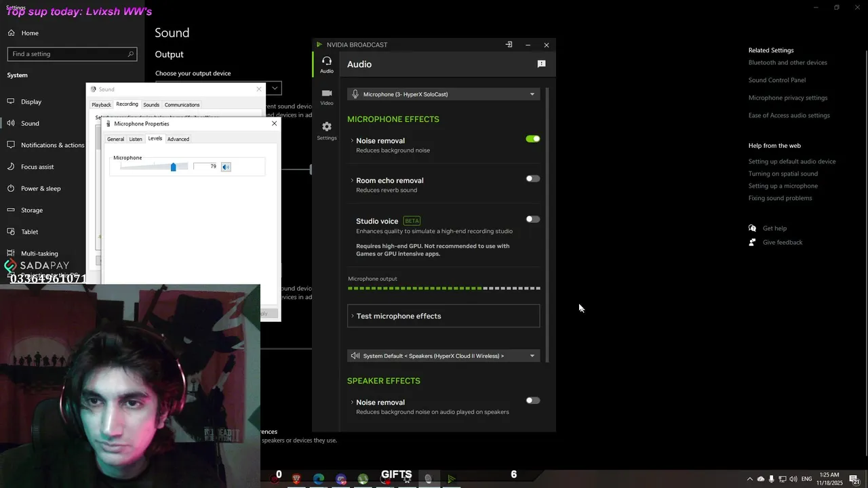Click the volume icon in system tray
This screenshot has width=868, height=488.
click(x=793, y=479)
